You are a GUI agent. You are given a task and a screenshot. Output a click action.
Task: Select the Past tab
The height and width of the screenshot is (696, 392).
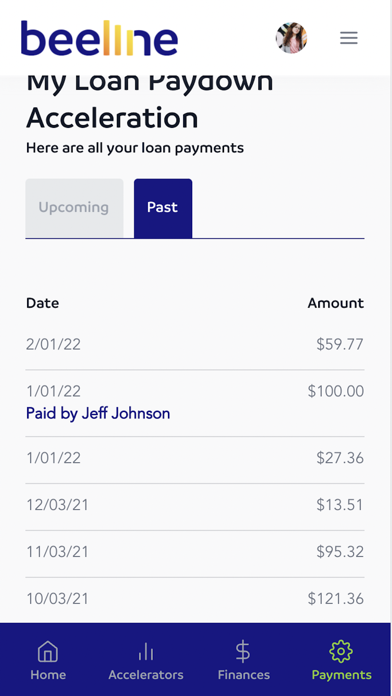tap(163, 208)
